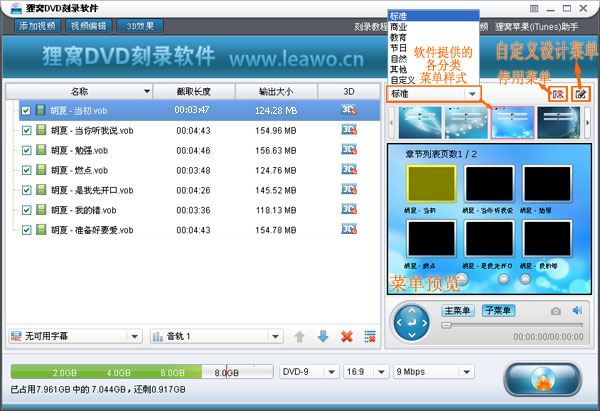The image size is (600, 411).
Task: Move selected video up with gray arrow
Action: pos(299,337)
